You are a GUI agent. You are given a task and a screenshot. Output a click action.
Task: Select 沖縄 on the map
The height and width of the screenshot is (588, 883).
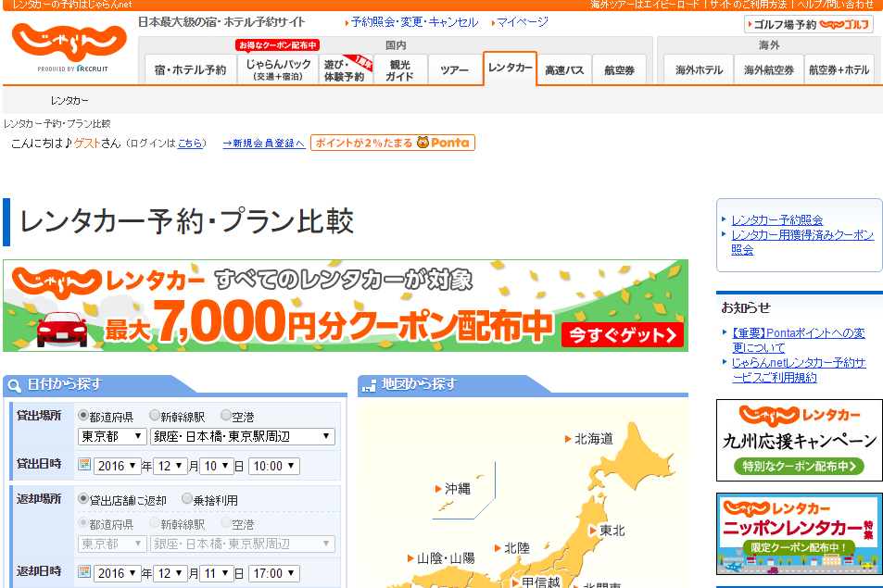coord(453,488)
